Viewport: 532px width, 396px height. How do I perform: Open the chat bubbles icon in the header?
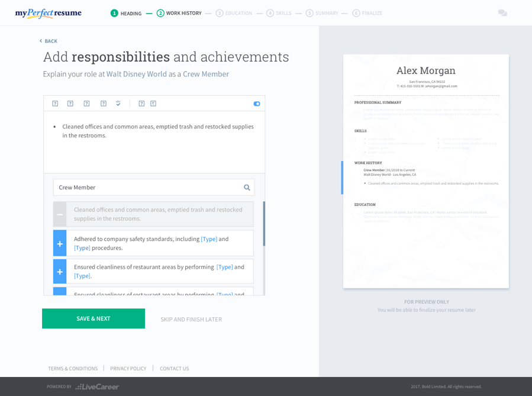[x=502, y=13]
